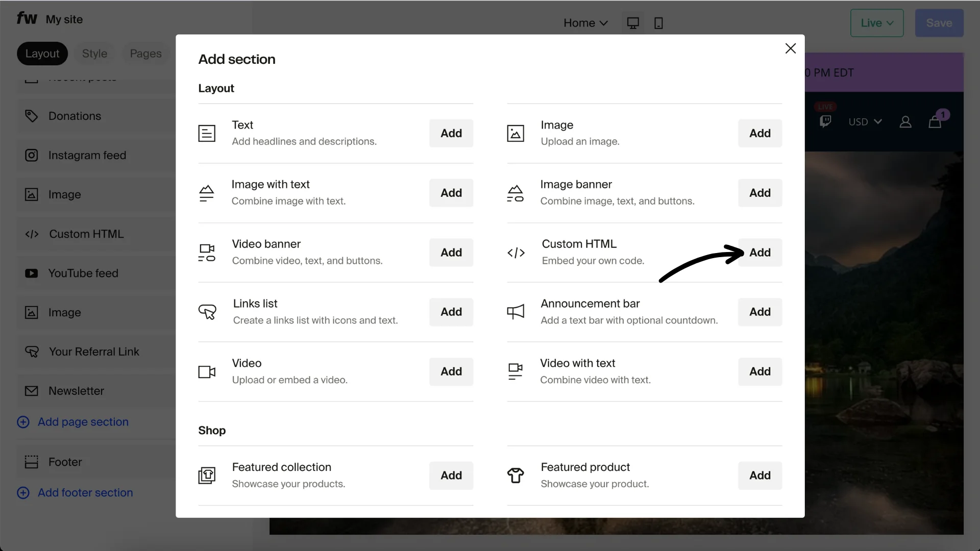Image resolution: width=980 pixels, height=551 pixels.
Task: Click the Newsletter envelope icon
Action: pos(32,391)
